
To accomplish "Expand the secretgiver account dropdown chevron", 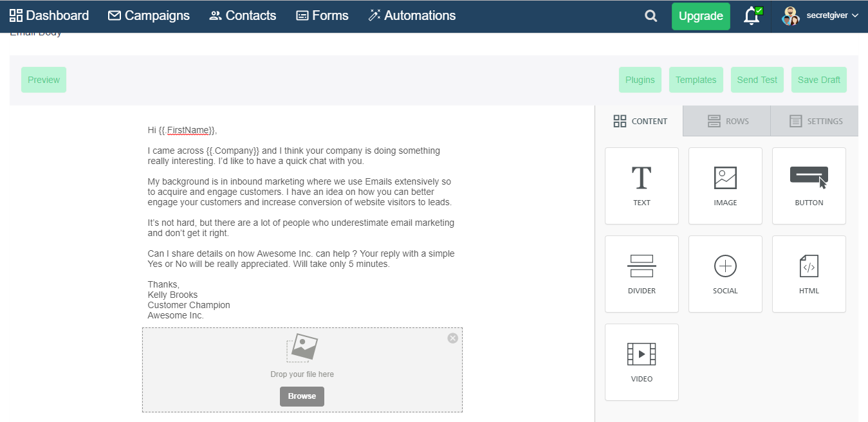I will [x=855, y=15].
